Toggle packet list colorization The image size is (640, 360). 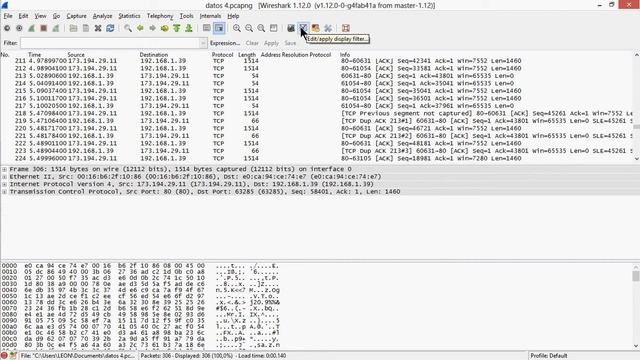click(207, 28)
